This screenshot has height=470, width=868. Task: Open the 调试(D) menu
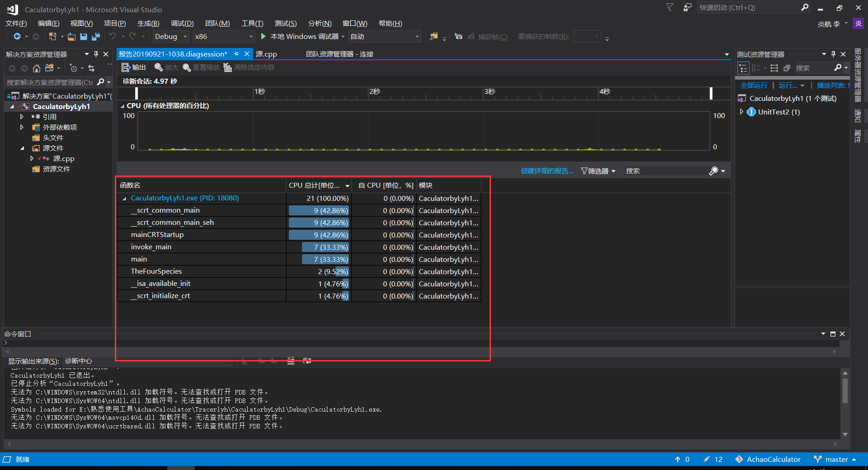(182, 24)
